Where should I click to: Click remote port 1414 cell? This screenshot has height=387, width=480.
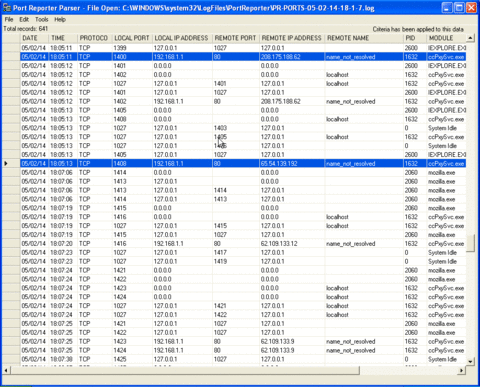click(x=236, y=190)
